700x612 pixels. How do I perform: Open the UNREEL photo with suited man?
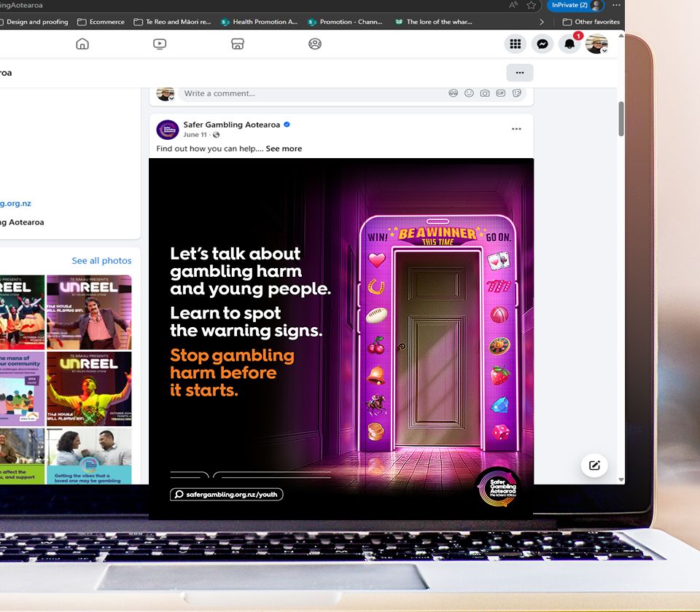[89, 313]
